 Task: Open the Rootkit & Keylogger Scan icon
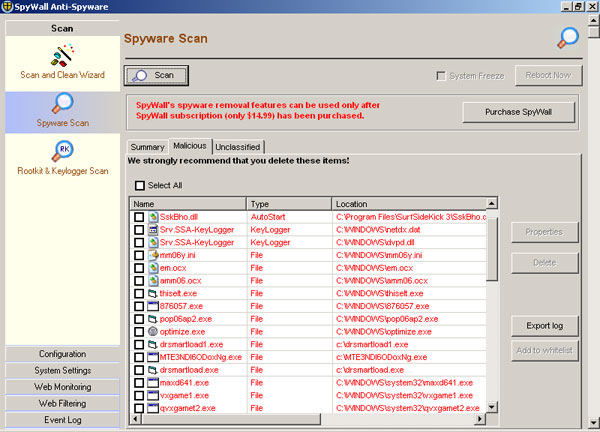(x=62, y=151)
